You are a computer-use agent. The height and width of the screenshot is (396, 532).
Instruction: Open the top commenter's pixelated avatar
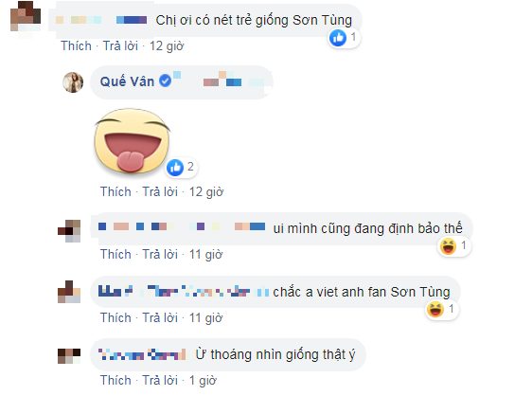tap(26, 16)
